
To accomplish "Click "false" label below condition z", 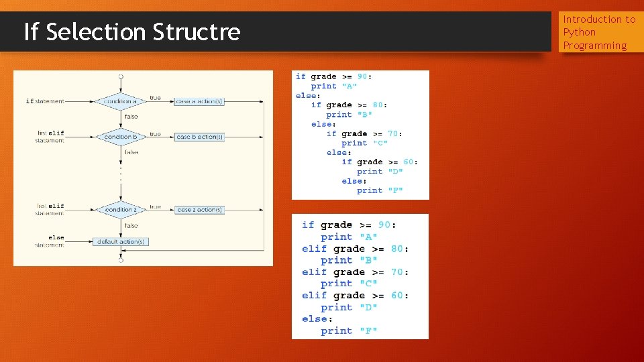I will pyautogui.click(x=131, y=226).
